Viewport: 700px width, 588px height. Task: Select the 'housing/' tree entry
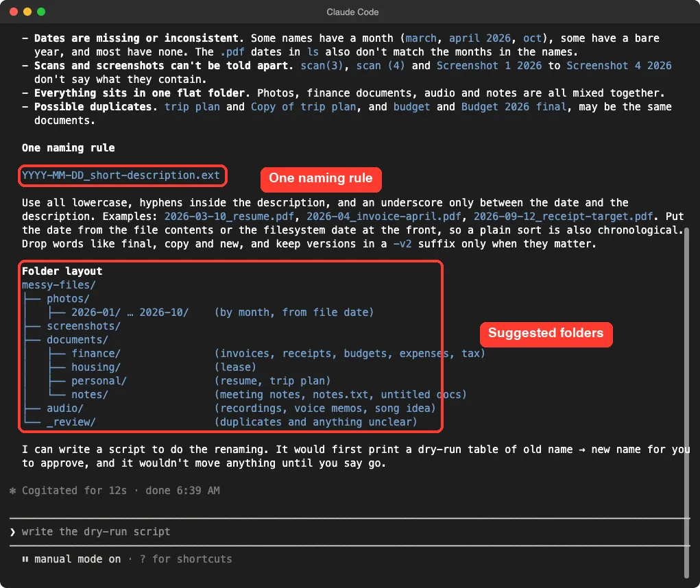96,367
